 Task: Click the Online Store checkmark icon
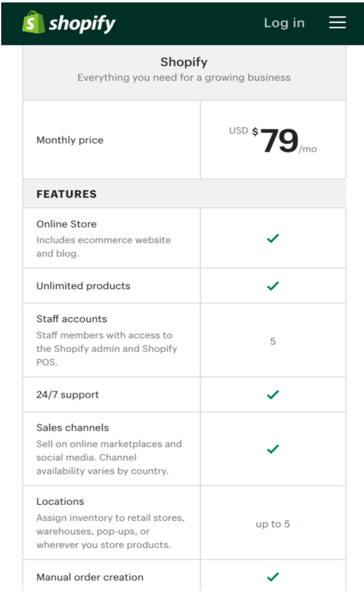point(273,238)
